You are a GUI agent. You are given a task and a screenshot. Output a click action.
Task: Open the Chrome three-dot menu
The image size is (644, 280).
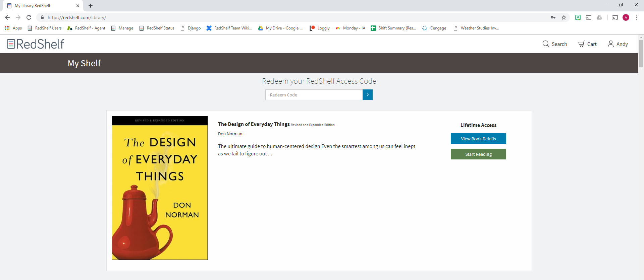(x=637, y=17)
